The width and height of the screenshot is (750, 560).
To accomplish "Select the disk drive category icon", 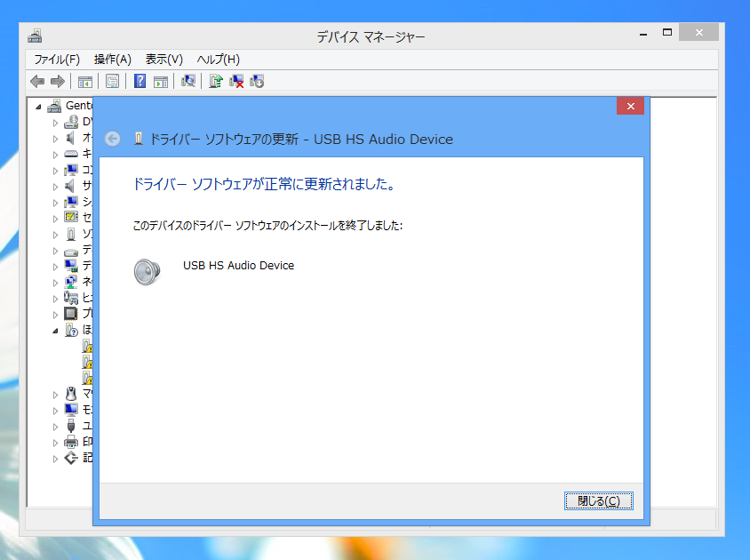I will click(71, 252).
